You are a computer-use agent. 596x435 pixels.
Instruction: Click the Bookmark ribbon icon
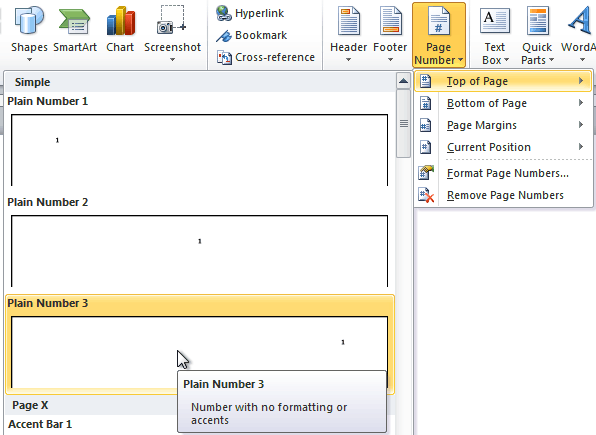[x=224, y=36]
